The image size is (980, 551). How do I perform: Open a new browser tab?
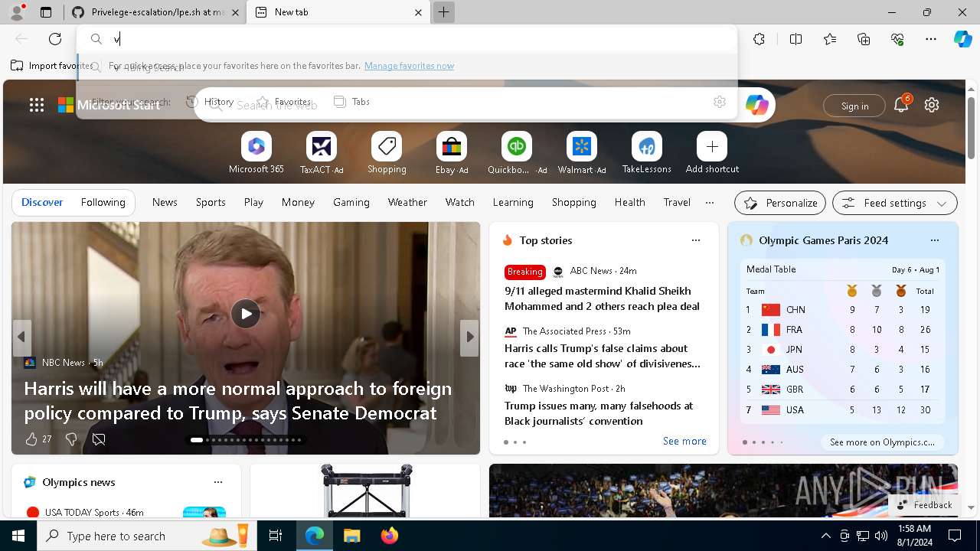443,12
